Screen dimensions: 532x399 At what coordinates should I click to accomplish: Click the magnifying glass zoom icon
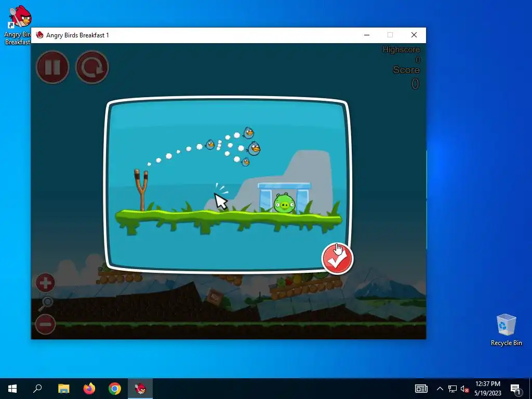point(46,303)
